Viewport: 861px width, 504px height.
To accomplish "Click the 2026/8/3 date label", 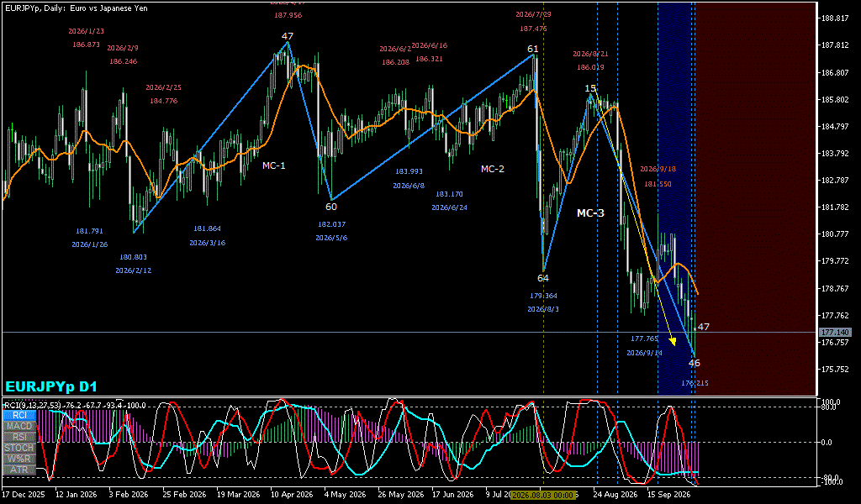I will 543,309.
